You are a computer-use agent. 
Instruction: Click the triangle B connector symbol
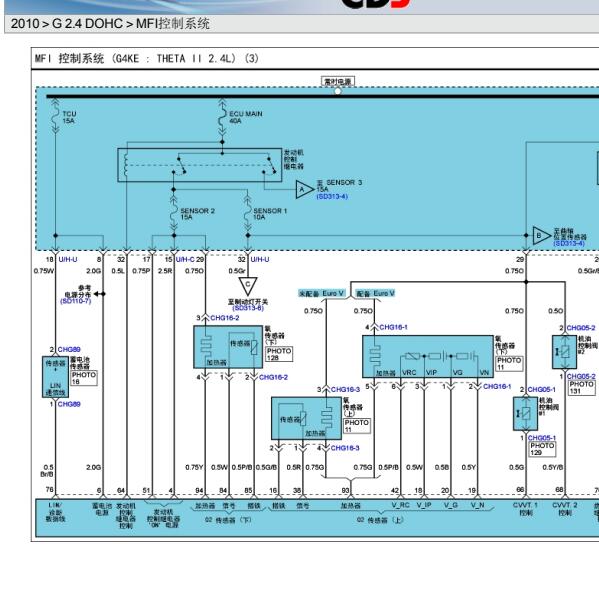click(x=541, y=235)
